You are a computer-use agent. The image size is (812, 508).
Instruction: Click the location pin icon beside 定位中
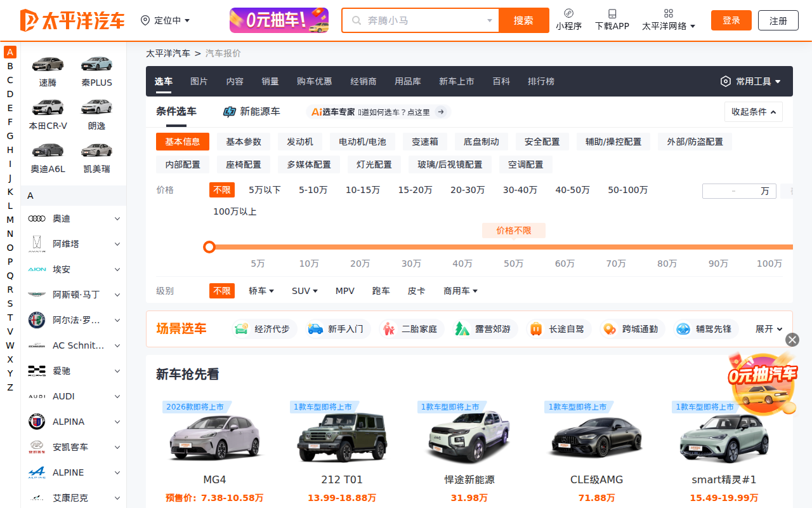pyautogui.click(x=145, y=20)
